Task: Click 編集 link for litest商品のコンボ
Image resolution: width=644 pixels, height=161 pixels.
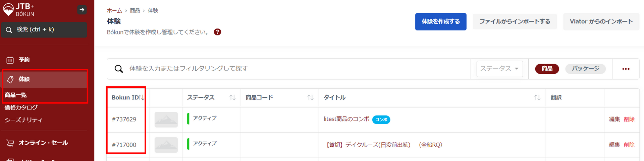Action: [614, 119]
